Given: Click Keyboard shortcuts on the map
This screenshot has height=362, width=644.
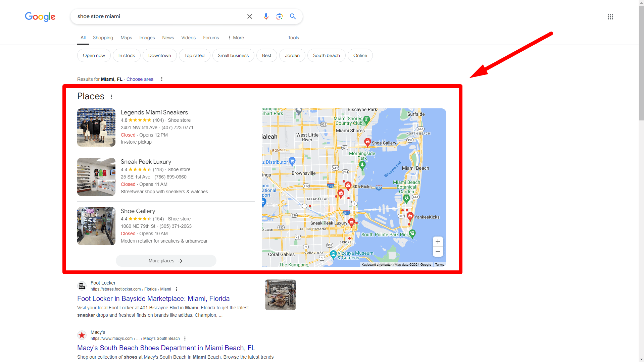Looking at the screenshot, I should pyautogui.click(x=376, y=265).
